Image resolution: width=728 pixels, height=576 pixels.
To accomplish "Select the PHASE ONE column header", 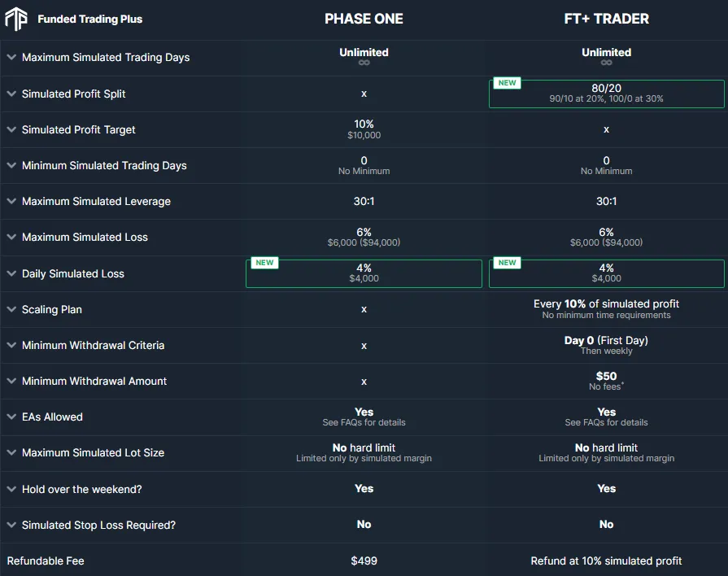I will coord(364,19).
